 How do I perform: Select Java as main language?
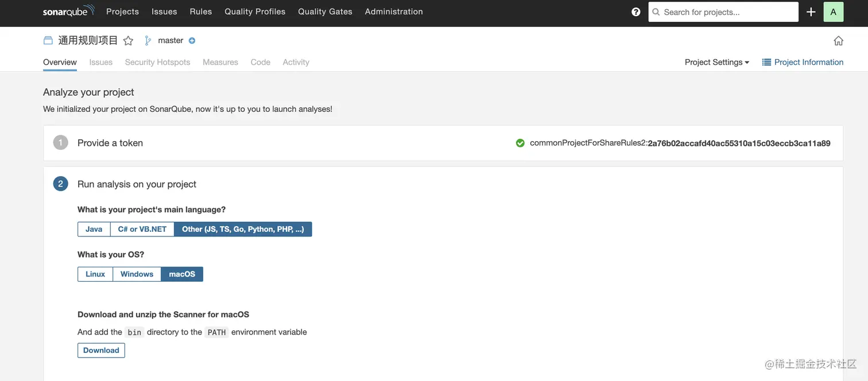pyautogui.click(x=94, y=229)
